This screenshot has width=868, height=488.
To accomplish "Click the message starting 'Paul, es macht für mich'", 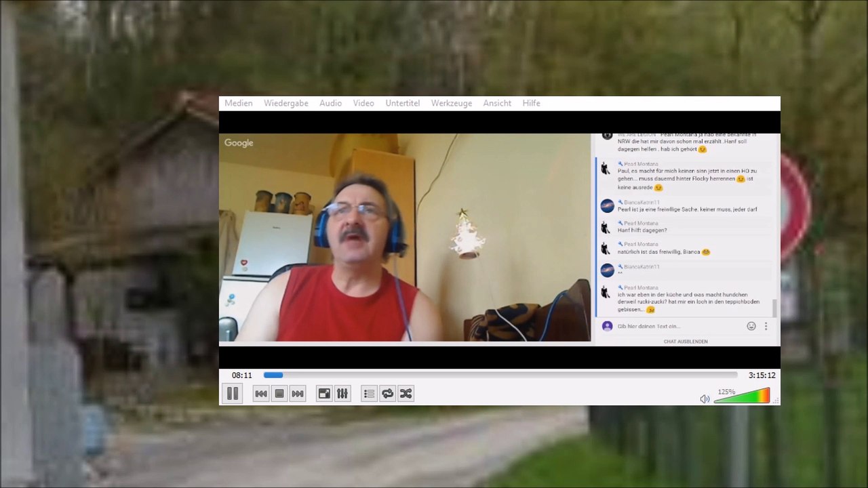I will (687, 179).
